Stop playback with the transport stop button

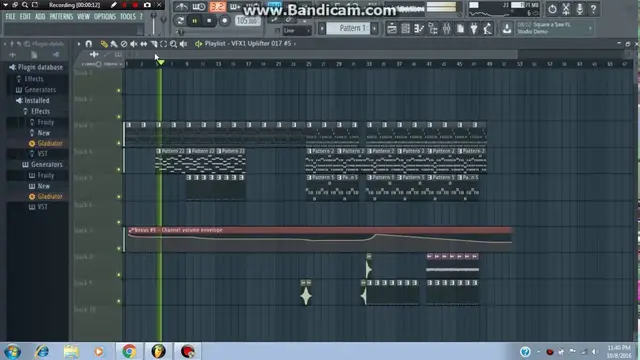209,20
